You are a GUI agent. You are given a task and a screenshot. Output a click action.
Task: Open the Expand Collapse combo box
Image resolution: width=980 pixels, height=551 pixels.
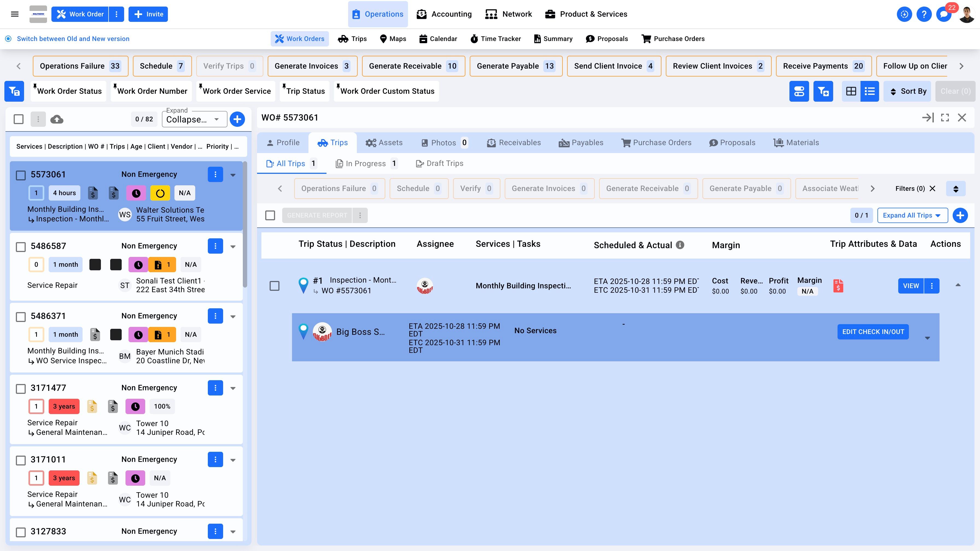[x=194, y=119]
